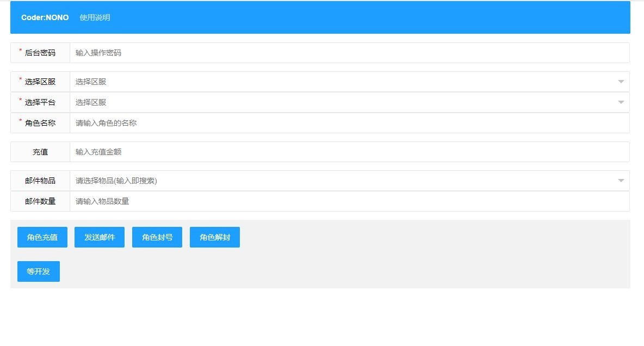This screenshot has height=346, width=644.
Task: Click the 后台密码 field label
Action: pyautogui.click(x=40, y=53)
